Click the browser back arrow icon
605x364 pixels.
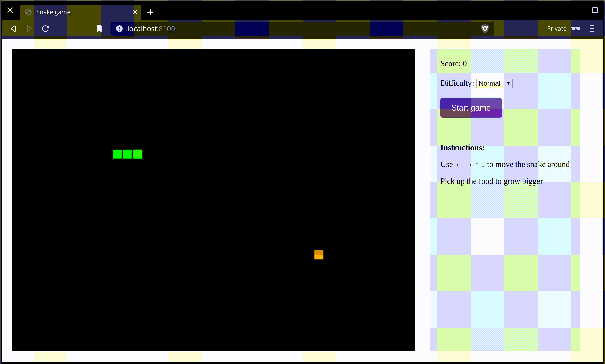pos(13,29)
